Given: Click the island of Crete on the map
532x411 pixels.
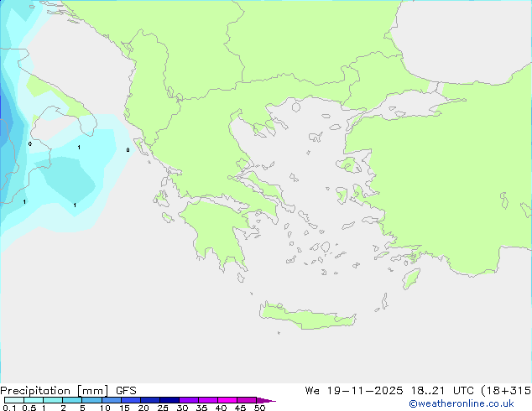Looking at the screenshot, I should 307,317.
